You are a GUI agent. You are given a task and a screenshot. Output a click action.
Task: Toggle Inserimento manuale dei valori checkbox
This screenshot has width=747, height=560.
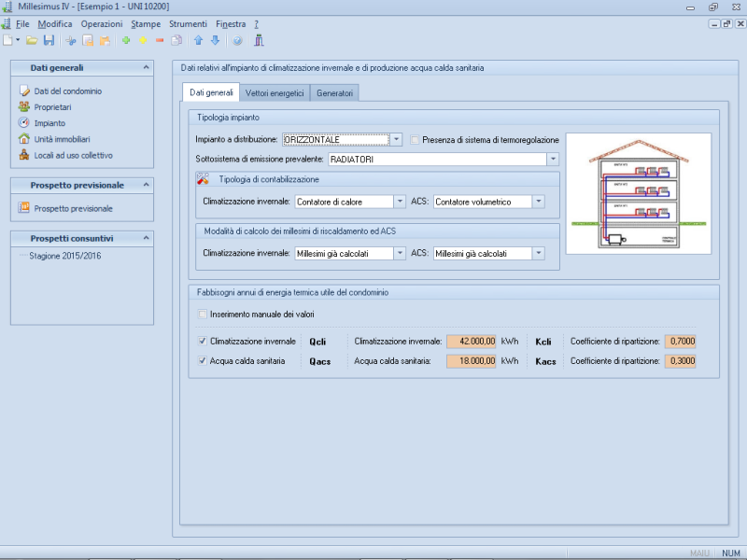(203, 315)
